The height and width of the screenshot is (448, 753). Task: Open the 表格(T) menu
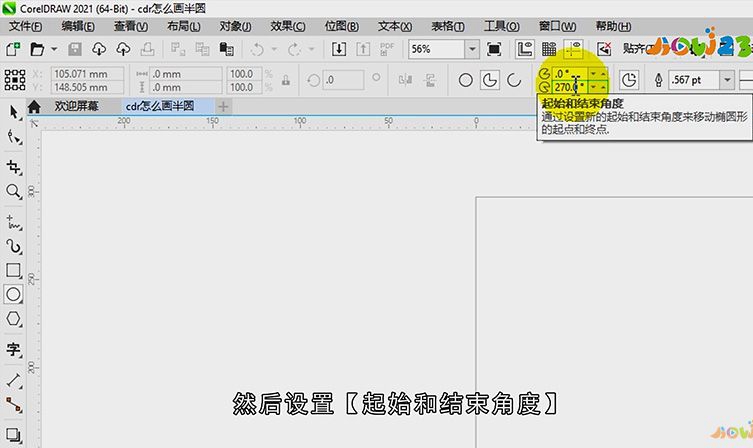point(448,26)
